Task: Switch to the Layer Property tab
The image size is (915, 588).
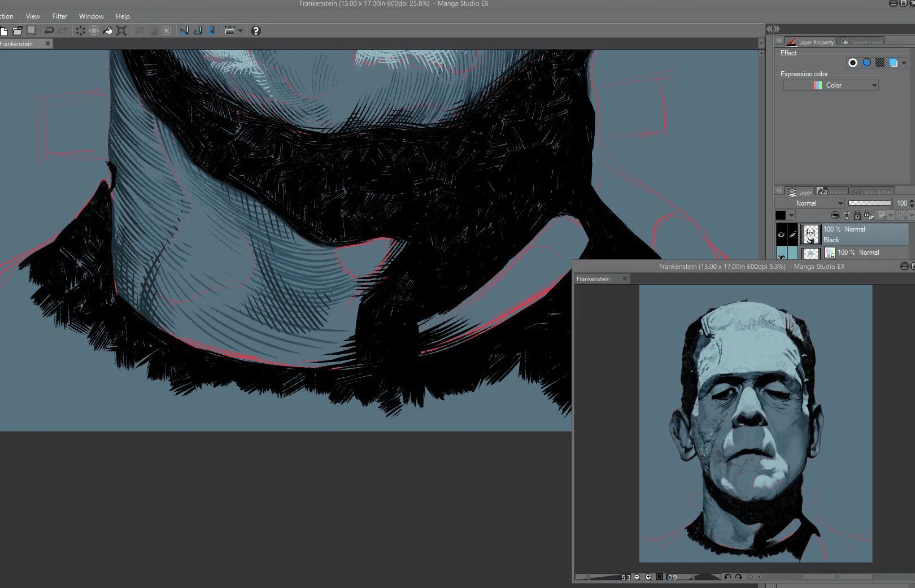Action: tap(810, 42)
